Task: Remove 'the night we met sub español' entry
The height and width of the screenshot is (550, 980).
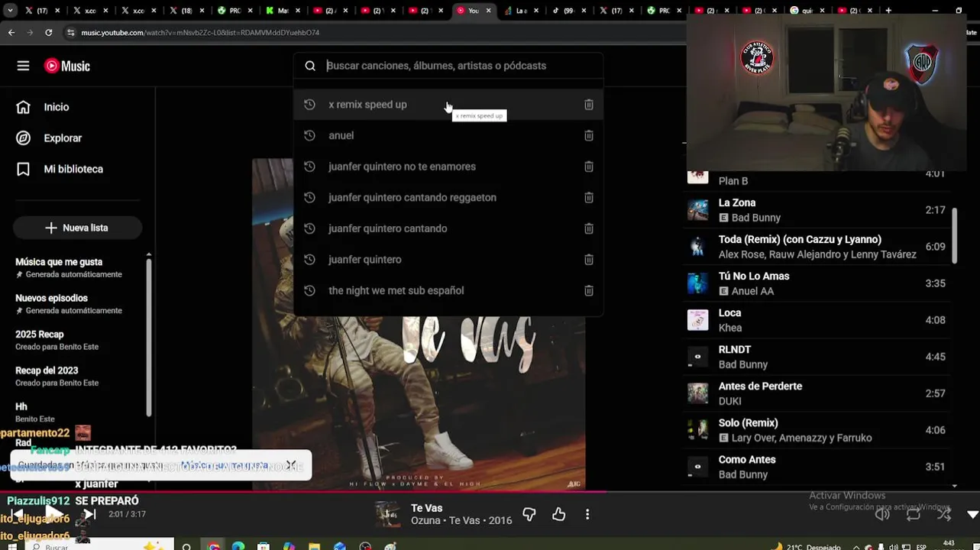Action: (589, 290)
